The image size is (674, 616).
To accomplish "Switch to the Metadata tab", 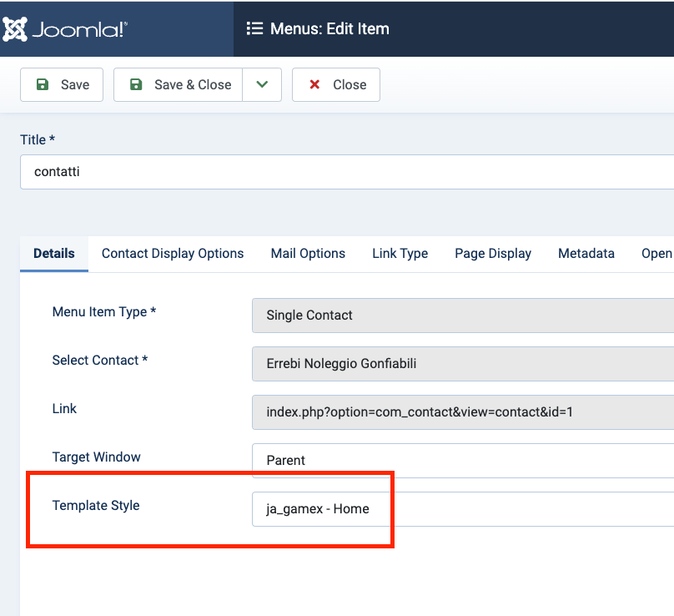I will 586,253.
